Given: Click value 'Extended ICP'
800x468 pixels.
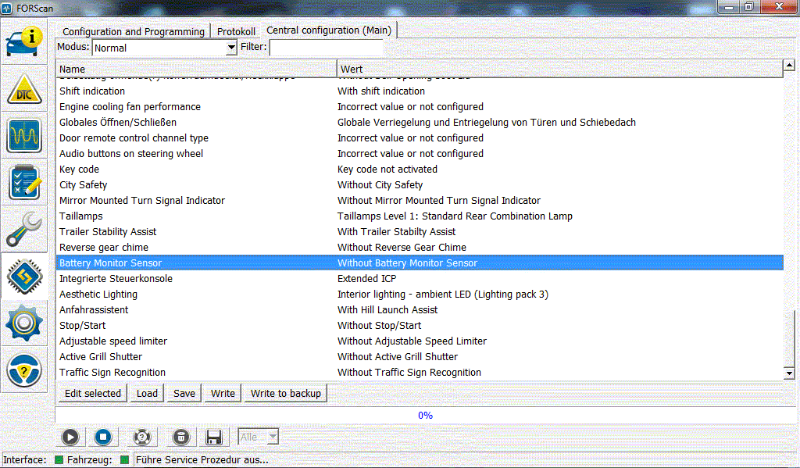Looking at the screenshot, I should pos(366,279).
